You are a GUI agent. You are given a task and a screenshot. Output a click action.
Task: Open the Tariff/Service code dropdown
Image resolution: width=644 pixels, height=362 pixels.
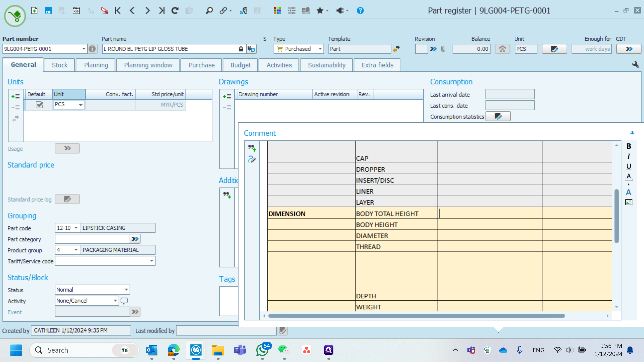tap(152, 261)
